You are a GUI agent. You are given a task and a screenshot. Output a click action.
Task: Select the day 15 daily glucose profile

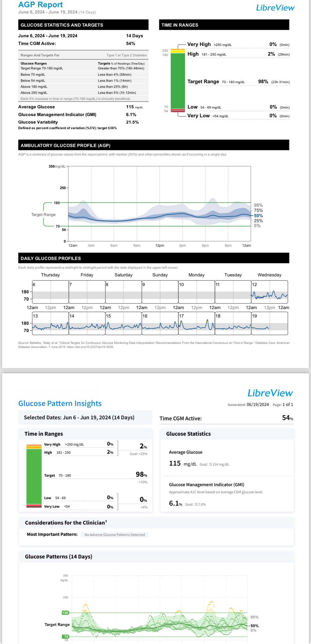pos(124,323)
